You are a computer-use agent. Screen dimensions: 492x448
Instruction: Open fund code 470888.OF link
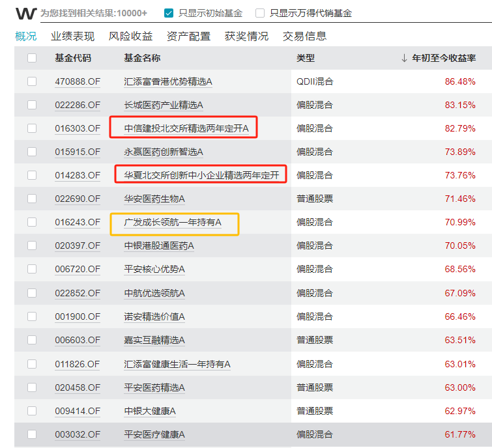tap(78, 81)
